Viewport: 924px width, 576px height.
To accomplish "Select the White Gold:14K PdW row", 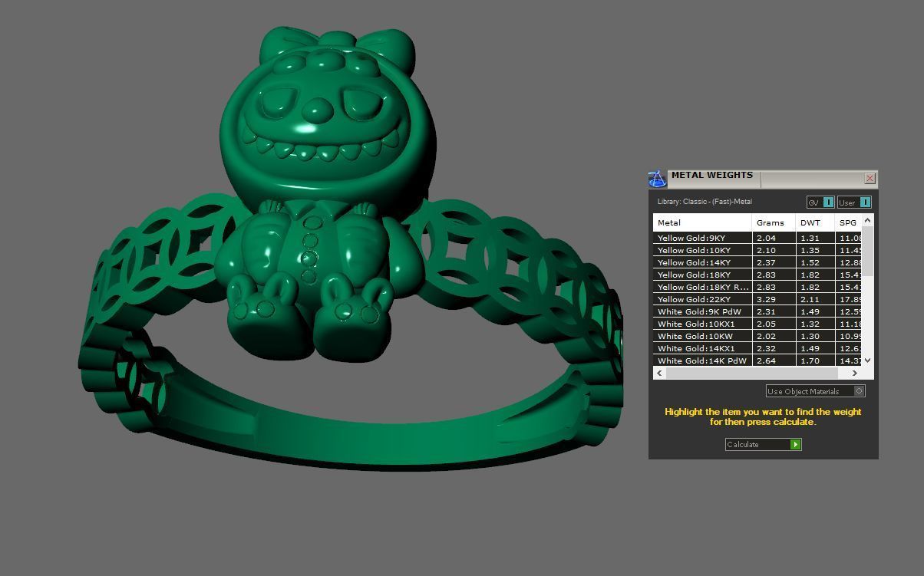I will coord(757,360).
